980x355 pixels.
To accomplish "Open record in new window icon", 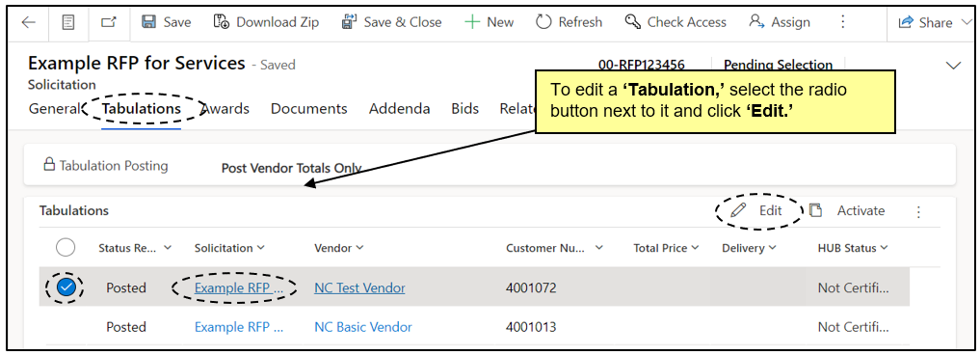I will tap(109, 22).
